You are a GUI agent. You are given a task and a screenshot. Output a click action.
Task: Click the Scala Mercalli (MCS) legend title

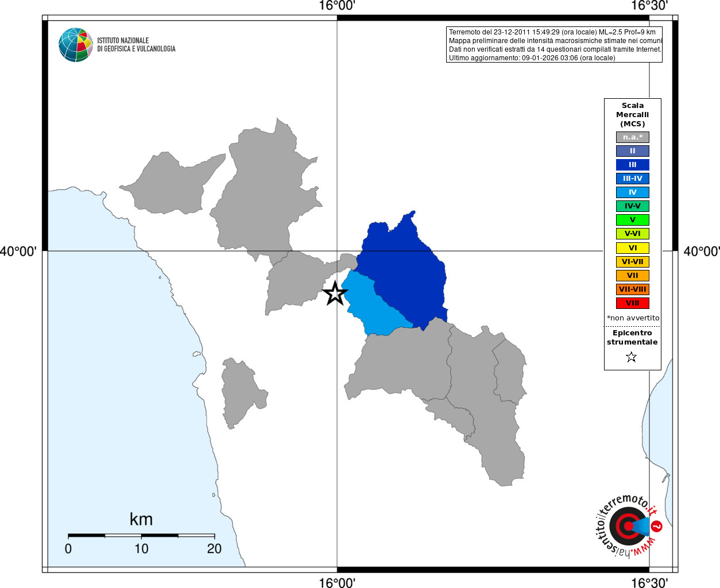633,115
